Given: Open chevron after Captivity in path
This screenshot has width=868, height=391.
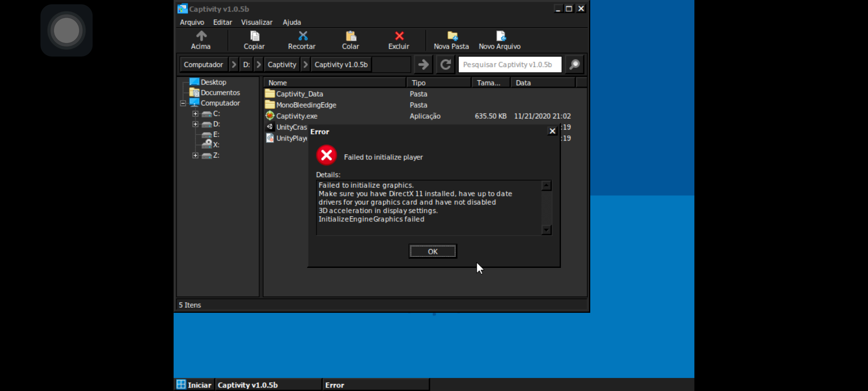Looking at the screenshot, I should (x=305, y=65).
